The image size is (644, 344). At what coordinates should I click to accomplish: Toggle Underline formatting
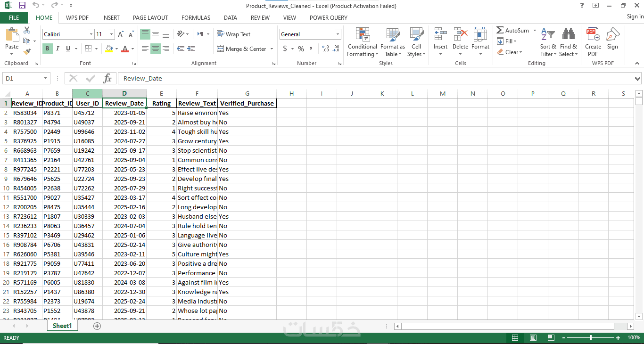tap(68, 49)
